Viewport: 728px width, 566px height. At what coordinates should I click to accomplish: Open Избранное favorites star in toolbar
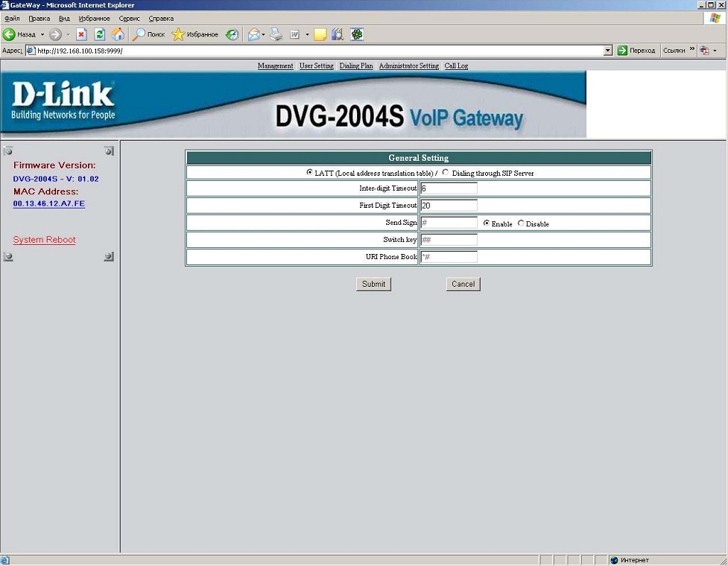click(195, 34)
